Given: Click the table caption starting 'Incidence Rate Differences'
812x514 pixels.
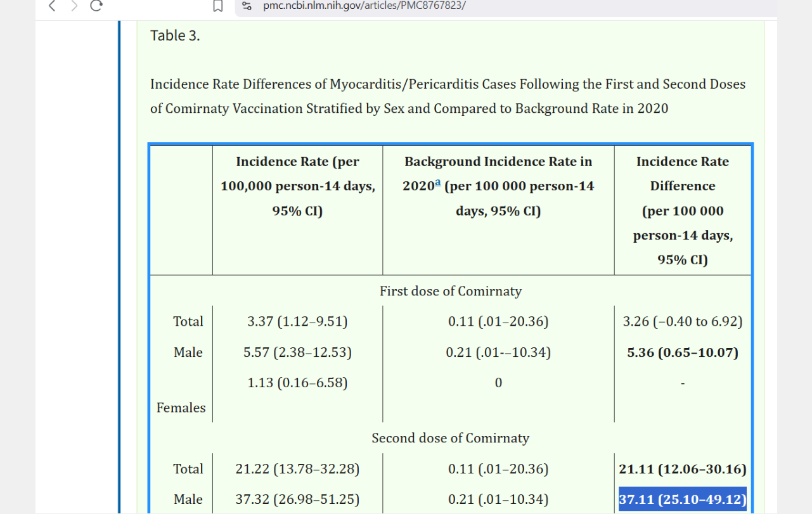Looking at the screenshot, I should (448, 96).
